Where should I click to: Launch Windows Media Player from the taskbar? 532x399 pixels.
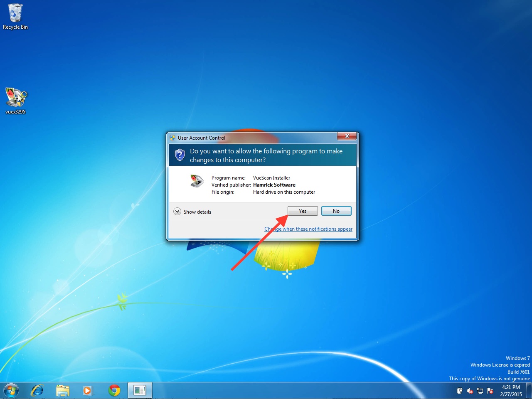tap(88, 391)
